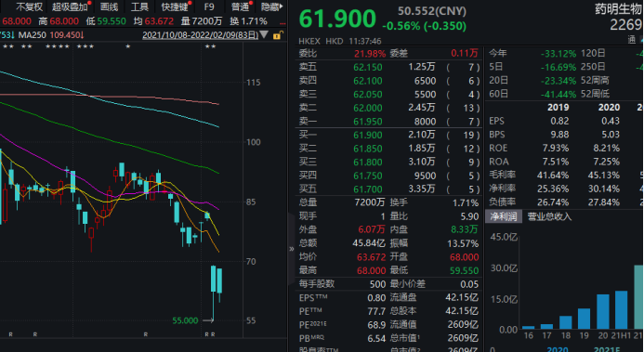The height and width of the screenshot is (352, 644).
Task: Click the 每手股数 500 entry
Action: coord(342,284)
